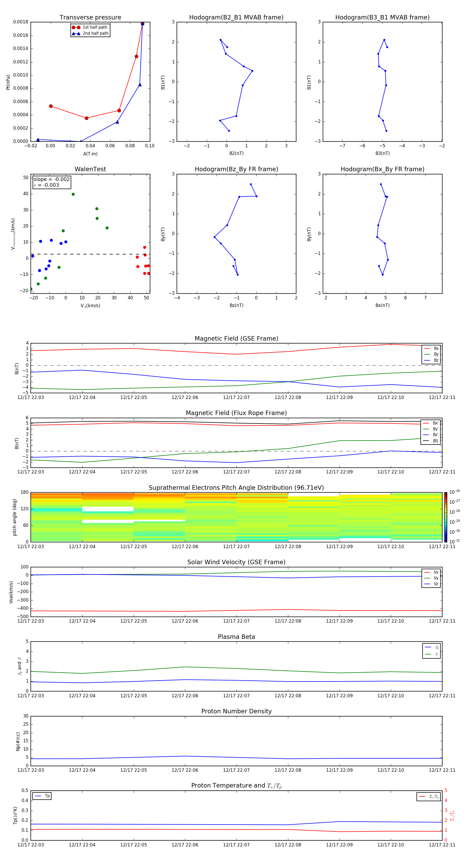This screenshot has height=868, width=473.
Task: Click the topmost green point in WalenTest plot
Action: click(x=73, y=194)
